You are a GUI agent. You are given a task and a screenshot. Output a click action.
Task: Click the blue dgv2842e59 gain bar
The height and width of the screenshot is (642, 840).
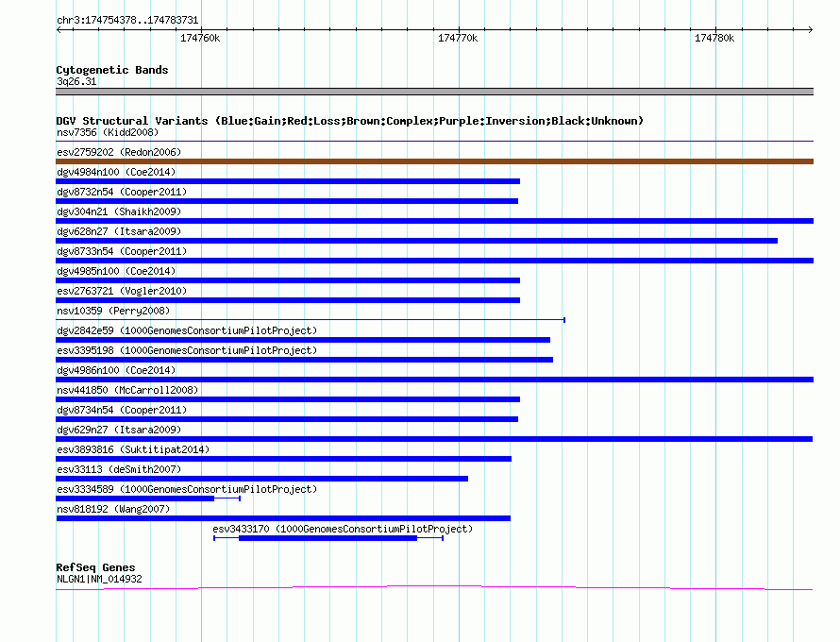(303, 340)
